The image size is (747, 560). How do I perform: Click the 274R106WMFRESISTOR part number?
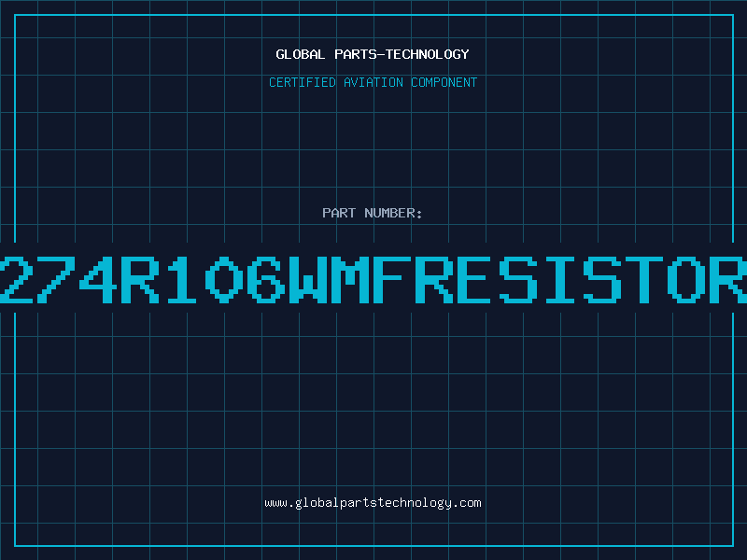click(373, 279)
